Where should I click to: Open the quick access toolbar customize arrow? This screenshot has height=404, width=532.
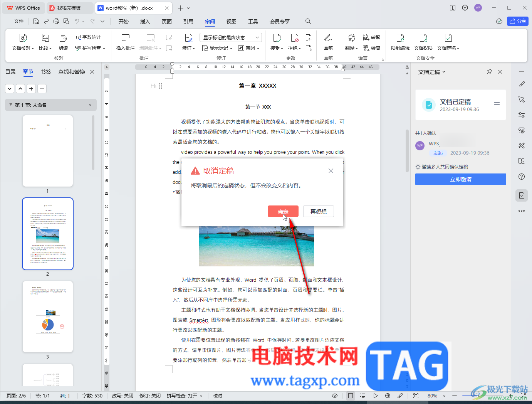coord(102,21)
